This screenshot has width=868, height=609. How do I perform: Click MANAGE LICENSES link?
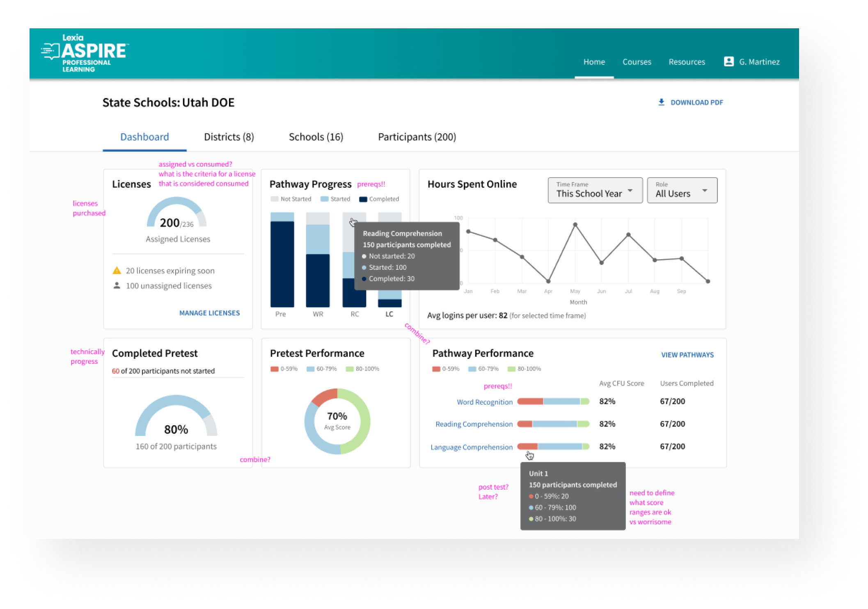(209, 313)
